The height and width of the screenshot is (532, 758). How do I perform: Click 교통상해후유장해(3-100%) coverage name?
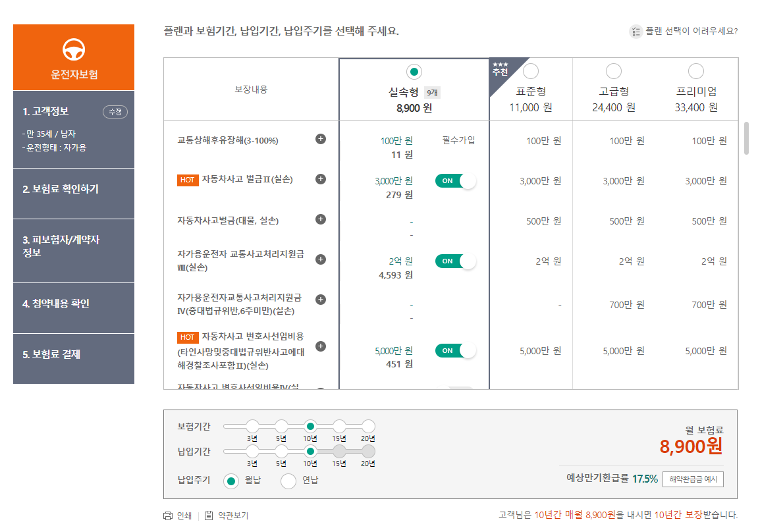(228, 141)
